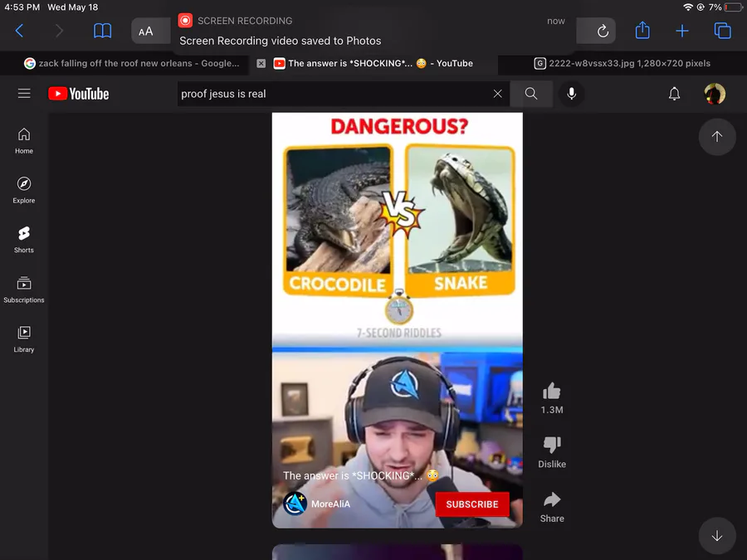Run search with magnifying glass button
Viewport: 747px width, 560px height.
(531, 94)
